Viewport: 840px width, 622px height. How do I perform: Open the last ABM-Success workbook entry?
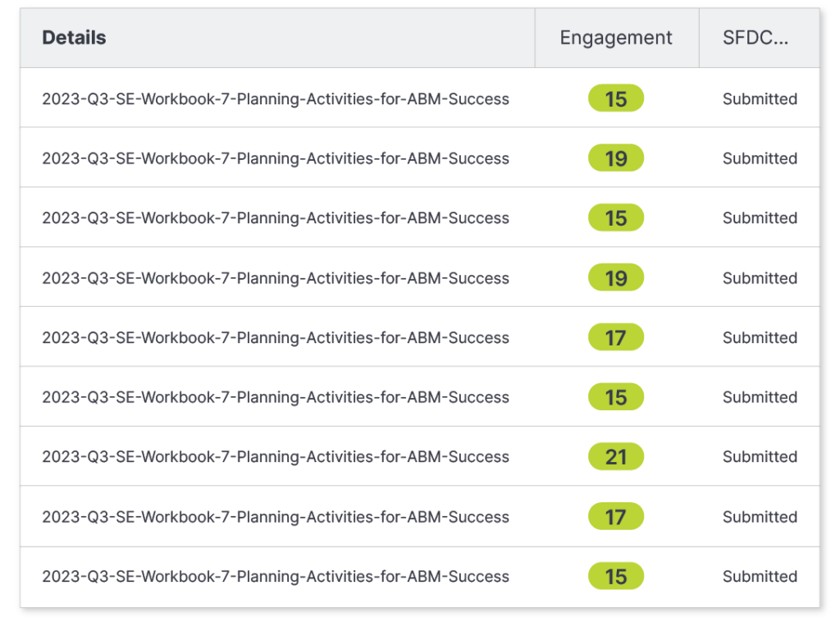(276, 576)
